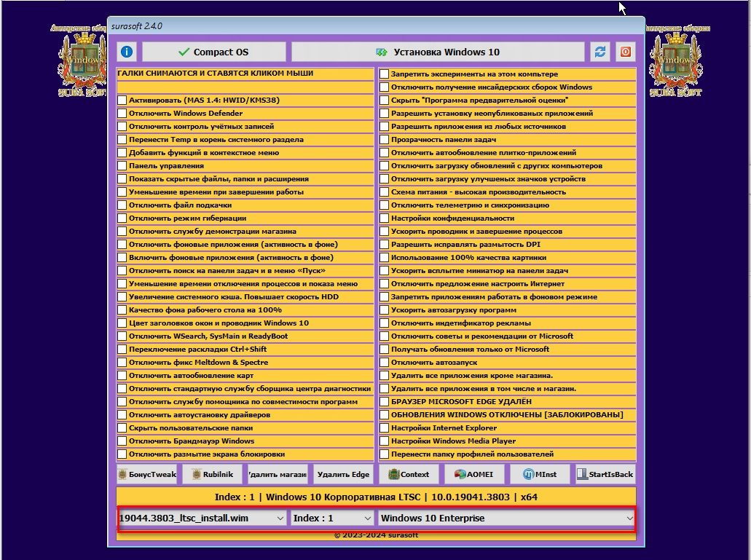Check Отключить режим гибернации
751x560 pixels.
coord(122,218)
